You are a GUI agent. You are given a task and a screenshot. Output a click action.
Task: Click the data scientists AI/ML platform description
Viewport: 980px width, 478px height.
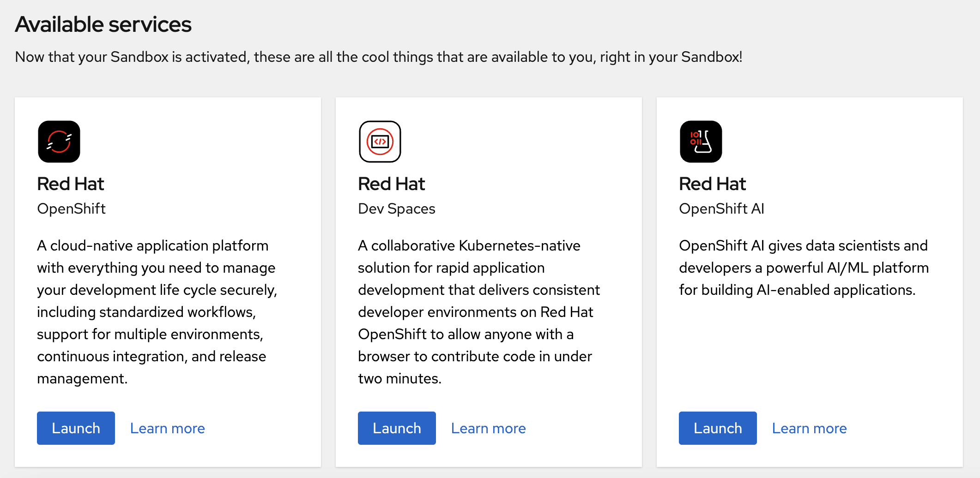point(804,268)
